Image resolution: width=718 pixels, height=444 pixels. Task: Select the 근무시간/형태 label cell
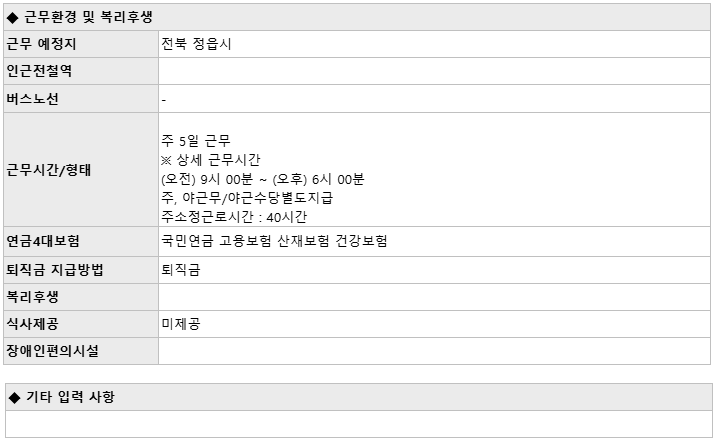tap(81, 170)
